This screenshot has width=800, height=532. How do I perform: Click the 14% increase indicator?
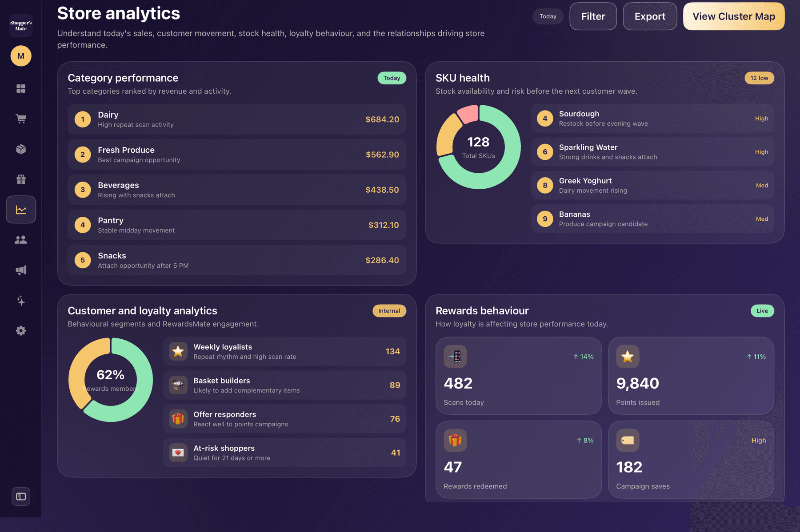[x=584, y=357]
